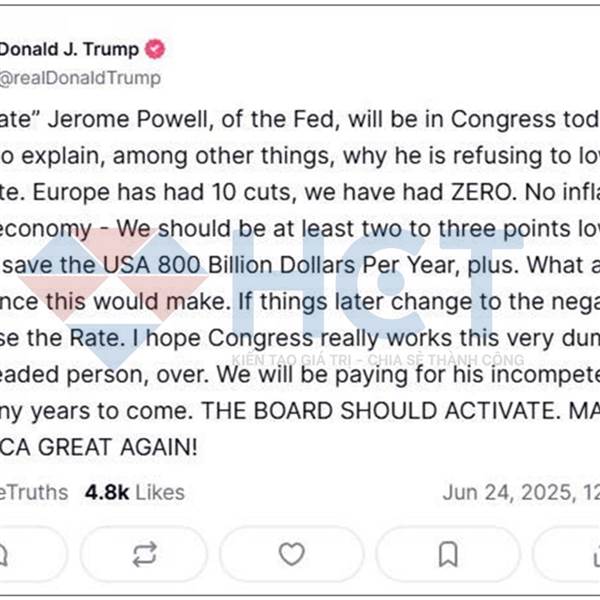View the 4.8k Likes list
The width and height of the screenshot is (600, 600).
(135, 492)
